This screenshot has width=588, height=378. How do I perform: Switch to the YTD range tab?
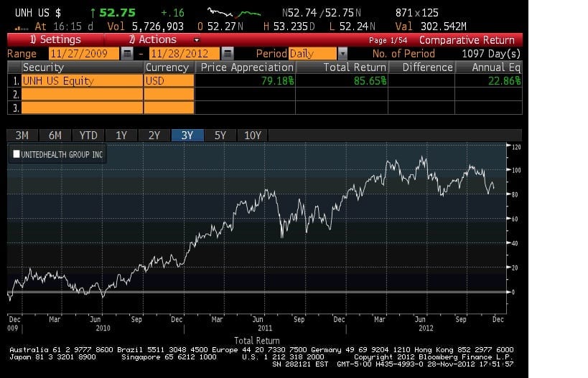[88, 136]
